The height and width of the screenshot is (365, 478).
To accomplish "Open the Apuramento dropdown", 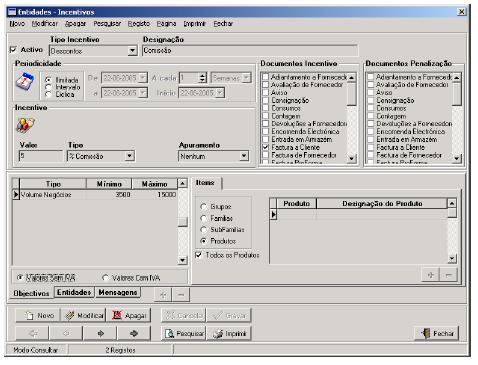I will [244, 156].
